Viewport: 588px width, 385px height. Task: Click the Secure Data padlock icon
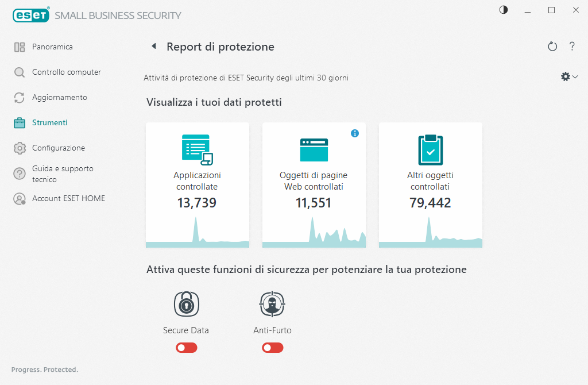coord(186,305)
